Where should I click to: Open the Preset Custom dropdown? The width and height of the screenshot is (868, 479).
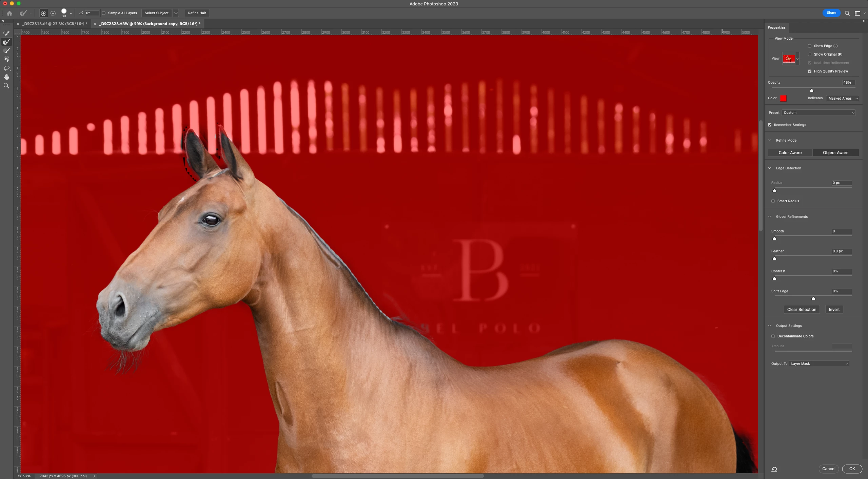click(818, 112)
